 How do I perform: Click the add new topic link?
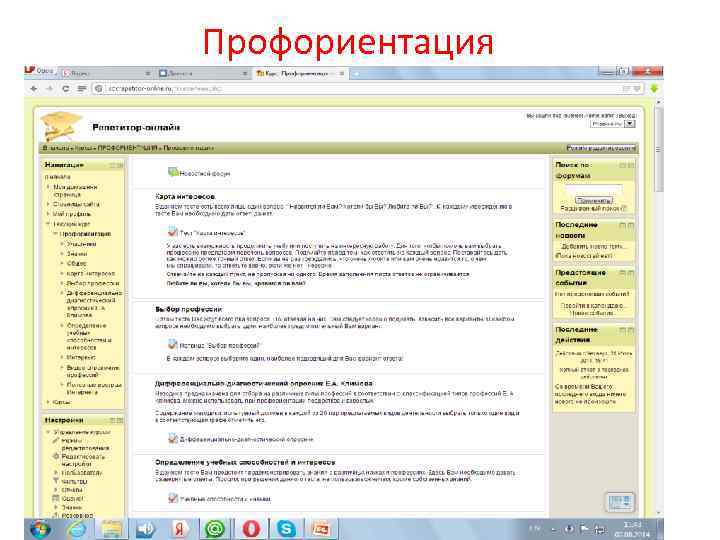[594, 246]
